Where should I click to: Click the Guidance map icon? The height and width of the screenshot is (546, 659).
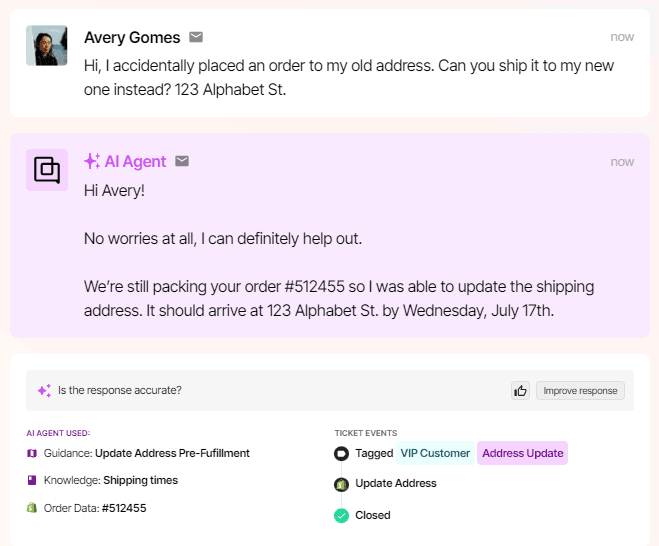coord(32,453)
